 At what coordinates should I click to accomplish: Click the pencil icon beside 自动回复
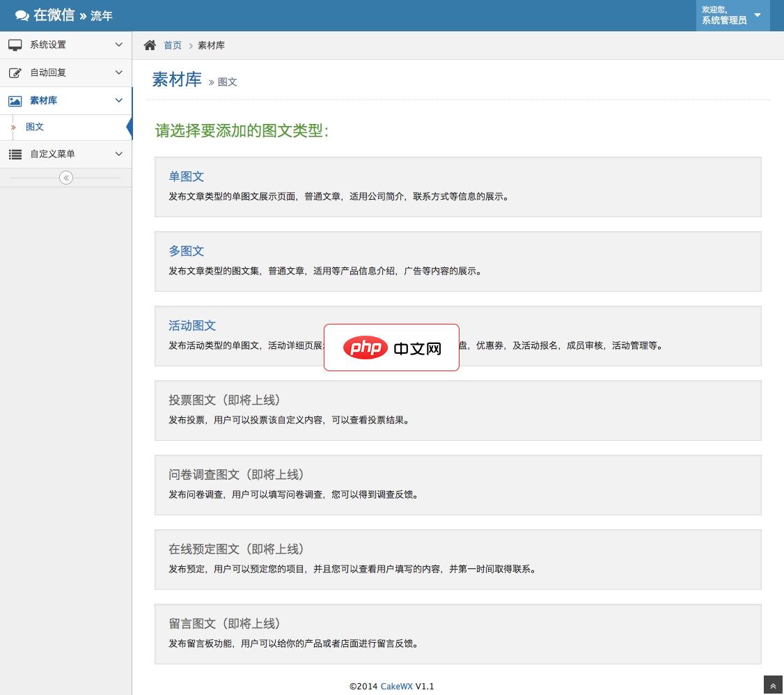(15, 72)
